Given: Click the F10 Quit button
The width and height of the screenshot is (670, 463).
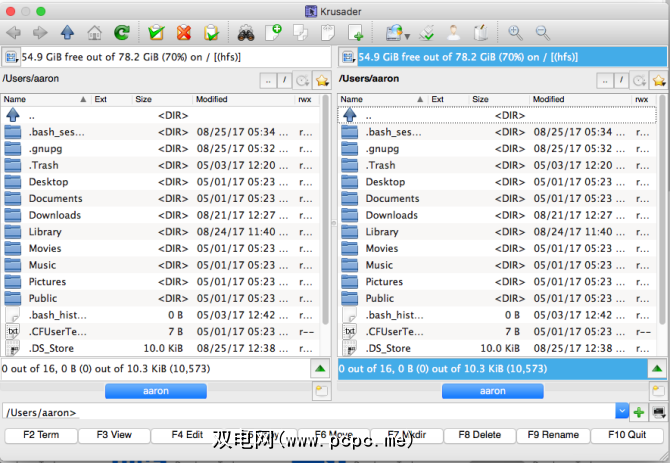Looking at the screenshot, I should pos(627,435).
